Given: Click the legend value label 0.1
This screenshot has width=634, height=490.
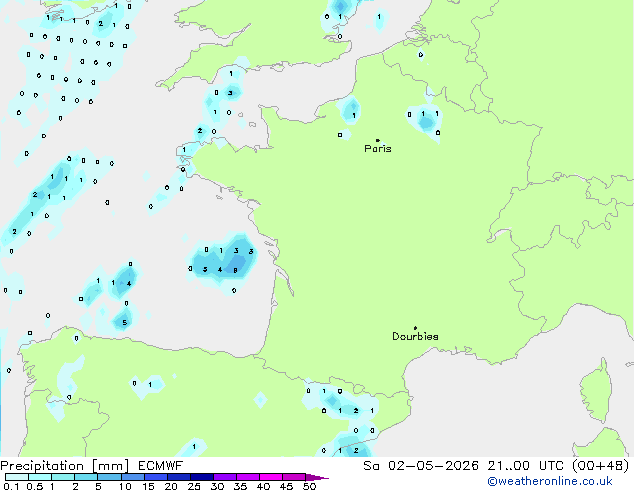Looking at the screenshot, I should click(11, 486).
